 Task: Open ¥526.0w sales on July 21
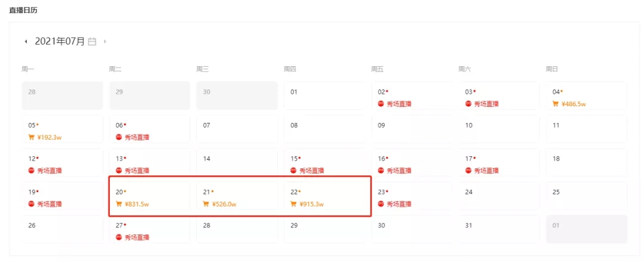(x=224, y=204)
